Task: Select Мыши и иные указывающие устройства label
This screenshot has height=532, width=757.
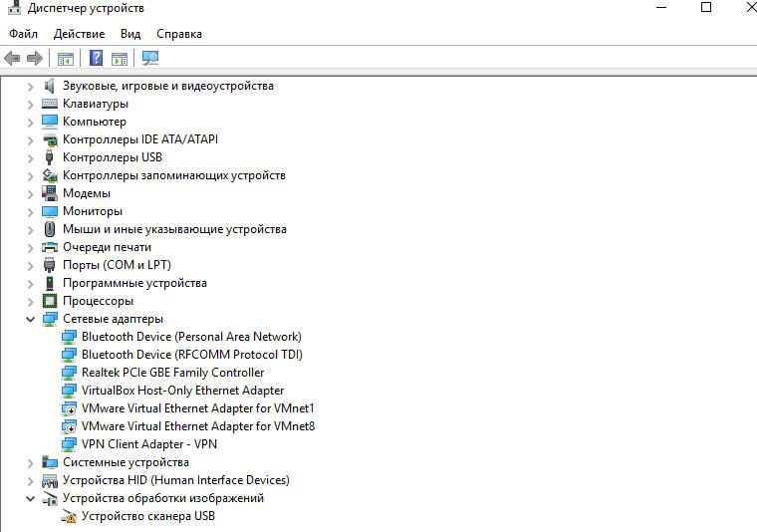Action: (x=174, y=229)
